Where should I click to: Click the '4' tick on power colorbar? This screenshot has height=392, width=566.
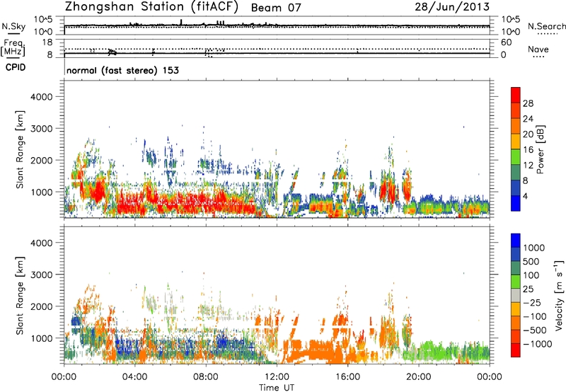tap(526, 197)
